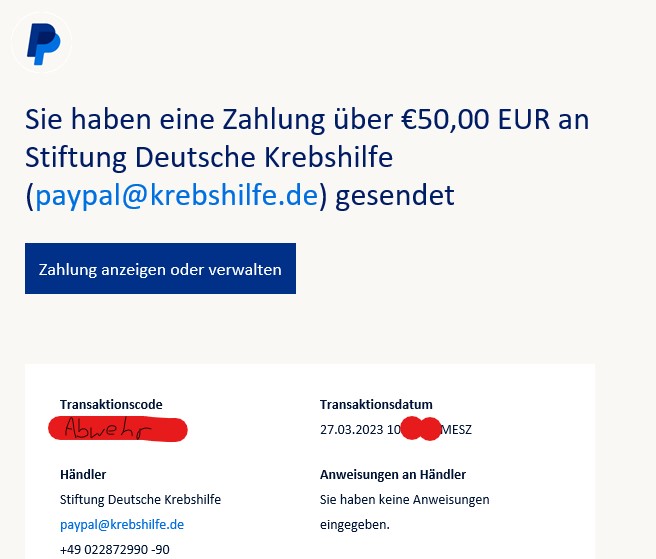Viewport: 656px width, 559px height.
Task: Select the Transaktionscode heading
Action: pos(110,404)
